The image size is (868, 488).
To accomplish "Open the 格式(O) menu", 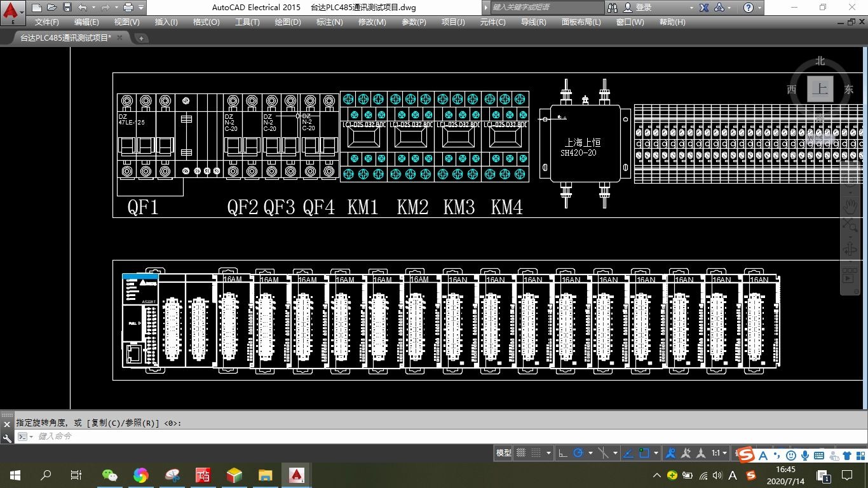I will tap(206, 22).
